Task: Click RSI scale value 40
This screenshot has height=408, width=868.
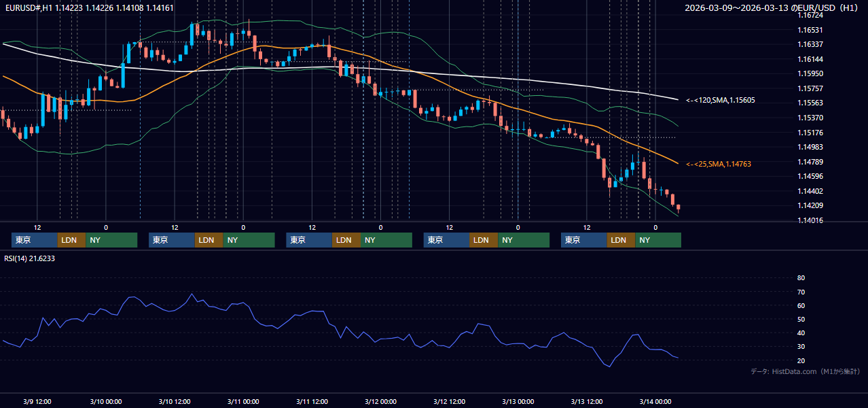Action: click(801, 333)
